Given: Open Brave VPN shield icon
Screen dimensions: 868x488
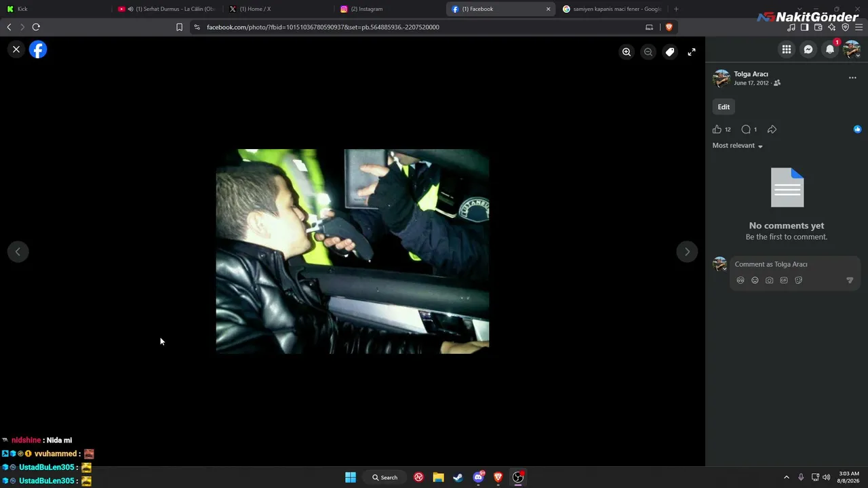Looking at the screenshot, I should point(845,27).
